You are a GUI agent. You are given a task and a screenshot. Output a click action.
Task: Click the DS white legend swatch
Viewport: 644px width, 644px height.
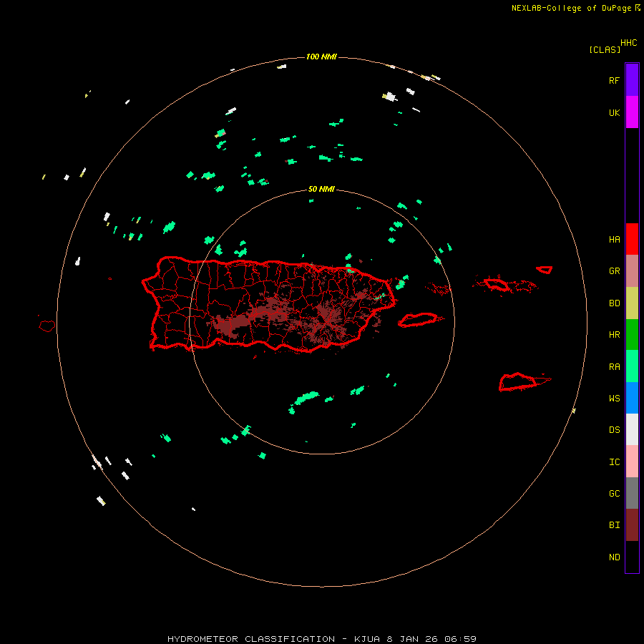coord(632,429)
